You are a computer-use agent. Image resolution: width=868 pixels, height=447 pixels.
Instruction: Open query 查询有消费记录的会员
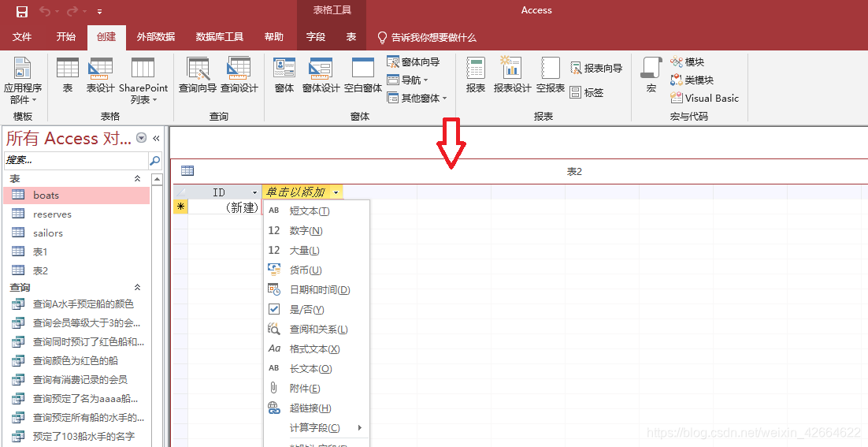click(76, 379)
